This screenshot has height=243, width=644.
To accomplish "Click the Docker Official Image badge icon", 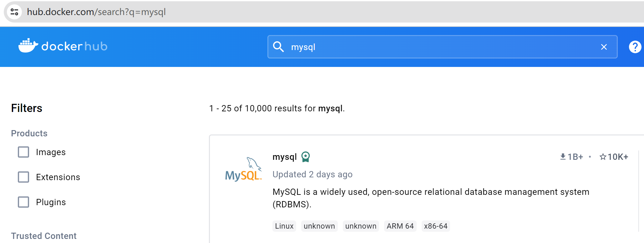I will pyautogui.click(x=305, y=157).
